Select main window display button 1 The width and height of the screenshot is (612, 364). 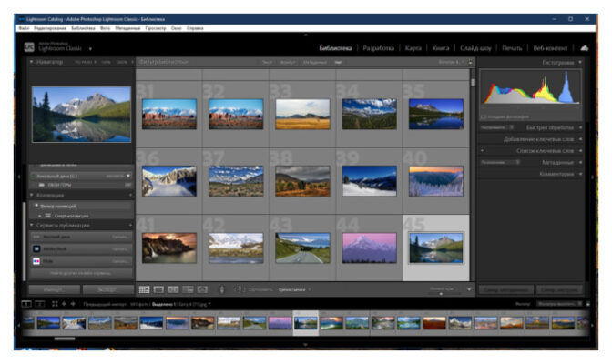[26, 304]
